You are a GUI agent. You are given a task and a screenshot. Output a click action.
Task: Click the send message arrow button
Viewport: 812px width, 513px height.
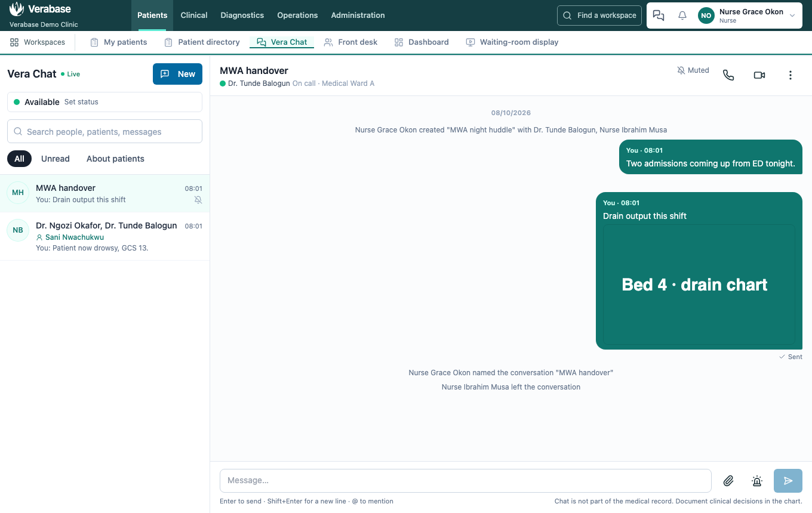pyautogui.click(x=788, y=481)
